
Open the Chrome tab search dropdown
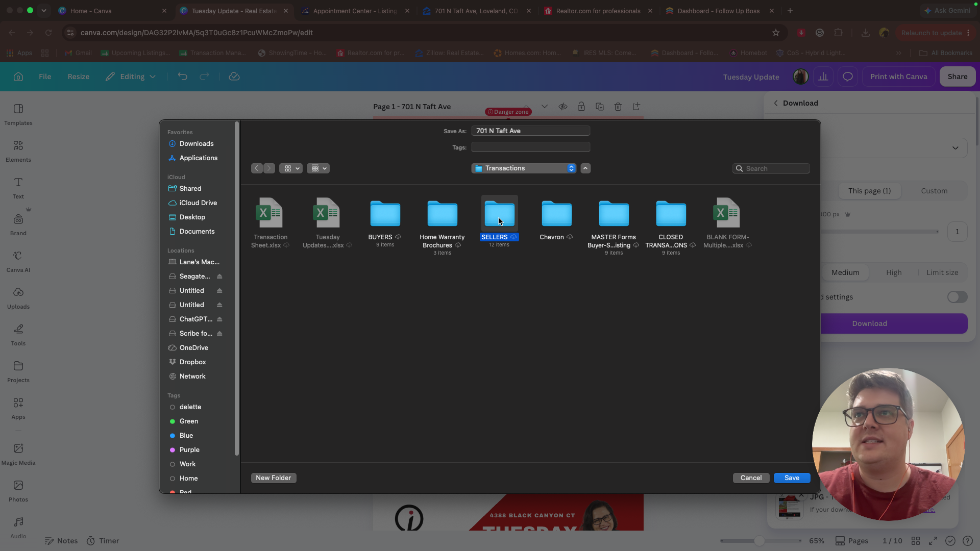tap(44, 10)
